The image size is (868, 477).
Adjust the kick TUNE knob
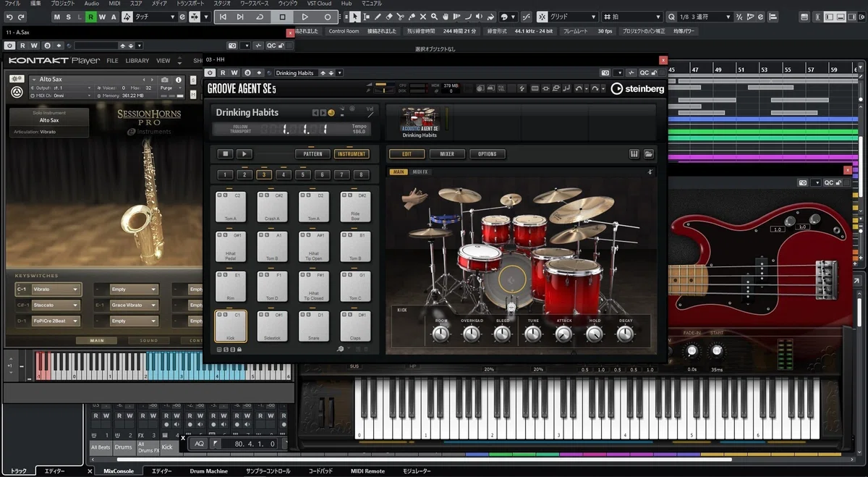(x=533, y=333)
